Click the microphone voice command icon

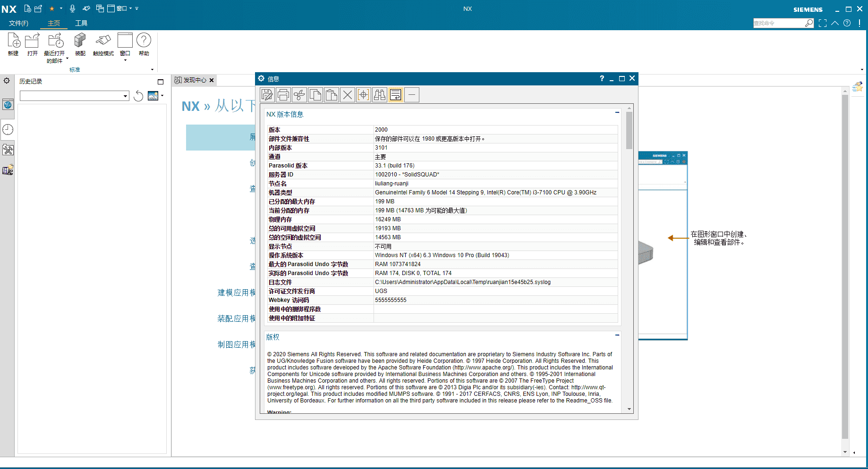tap(72, 8)
